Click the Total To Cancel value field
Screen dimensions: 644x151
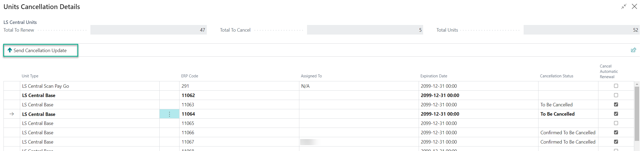[x=365, y=30]
